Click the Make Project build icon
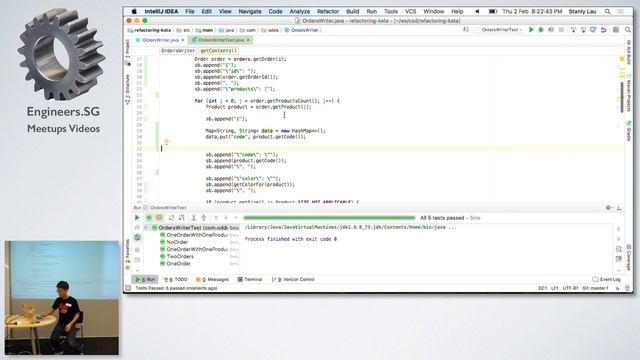The height and width of the screenshot is (360, 640). coord(466,30)
